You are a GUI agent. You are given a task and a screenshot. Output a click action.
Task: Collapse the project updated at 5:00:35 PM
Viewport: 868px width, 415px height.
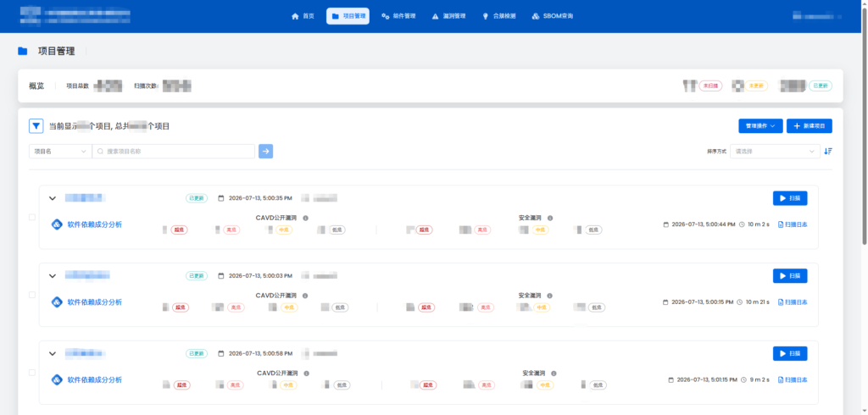[53, 198]
